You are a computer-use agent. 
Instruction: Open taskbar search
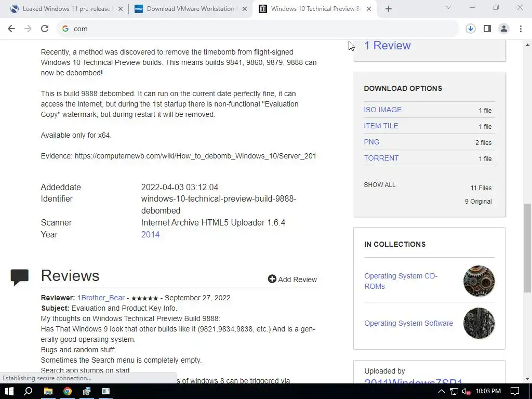(29, 391)
